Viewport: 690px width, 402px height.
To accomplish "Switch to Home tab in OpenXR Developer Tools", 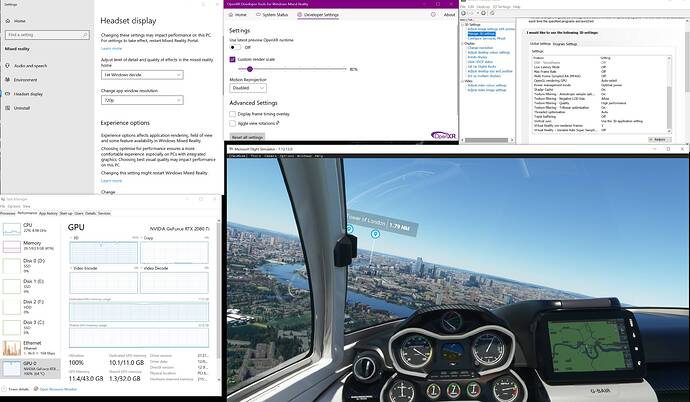I will 238,15.
